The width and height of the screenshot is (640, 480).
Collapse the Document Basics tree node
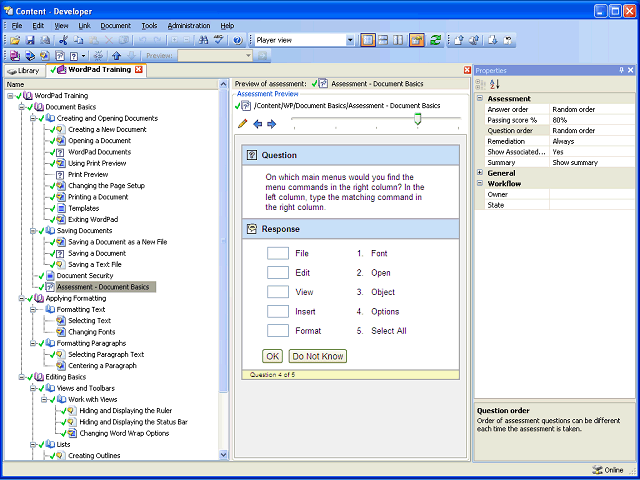coord(22,107)
